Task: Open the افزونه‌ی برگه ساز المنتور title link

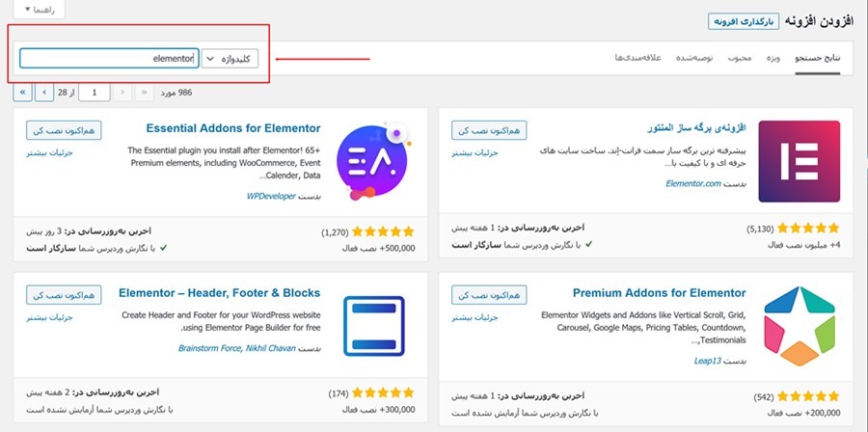Action: pos(697,128)
